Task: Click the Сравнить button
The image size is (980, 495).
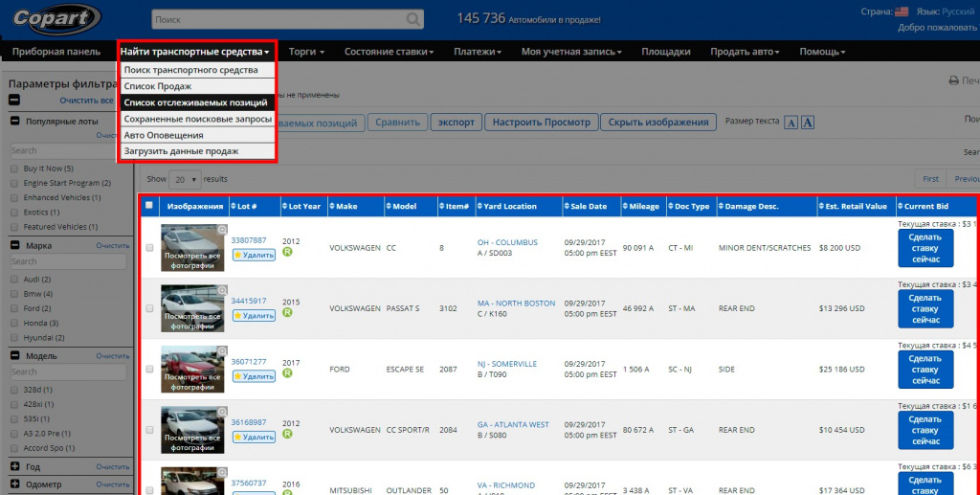Action: (397, 123)
